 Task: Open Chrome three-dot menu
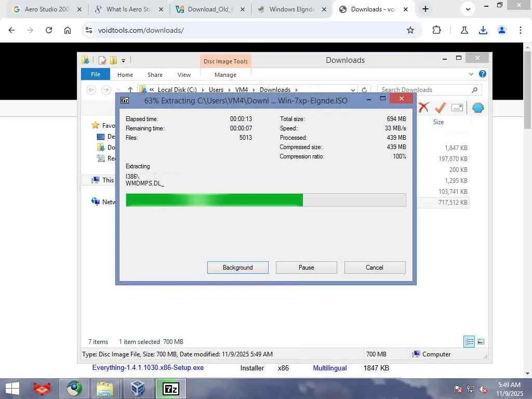[521, 30]
